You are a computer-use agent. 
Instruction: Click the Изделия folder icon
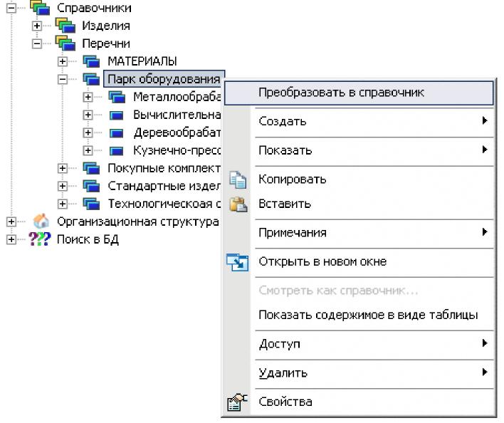tap(65, 26)
